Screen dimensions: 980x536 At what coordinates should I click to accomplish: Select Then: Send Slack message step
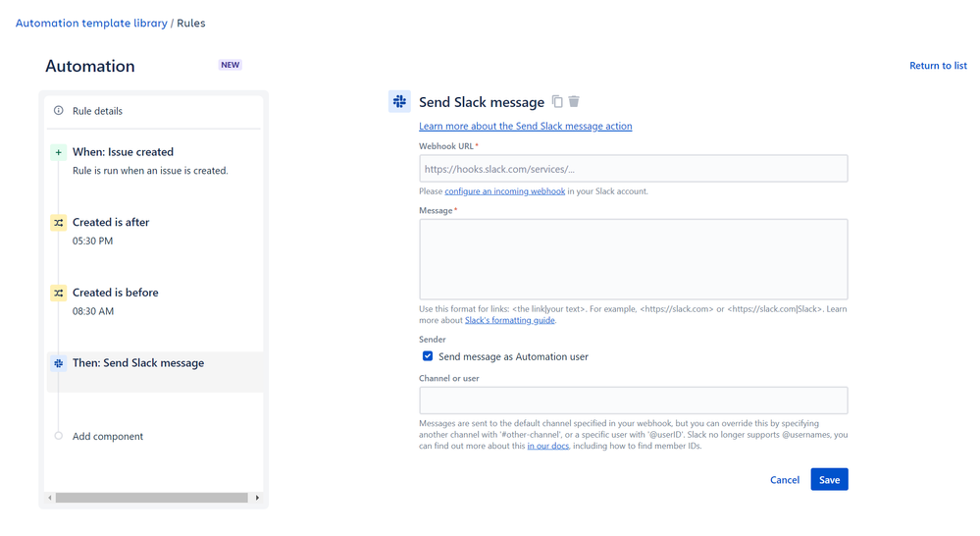click(154, 372)
